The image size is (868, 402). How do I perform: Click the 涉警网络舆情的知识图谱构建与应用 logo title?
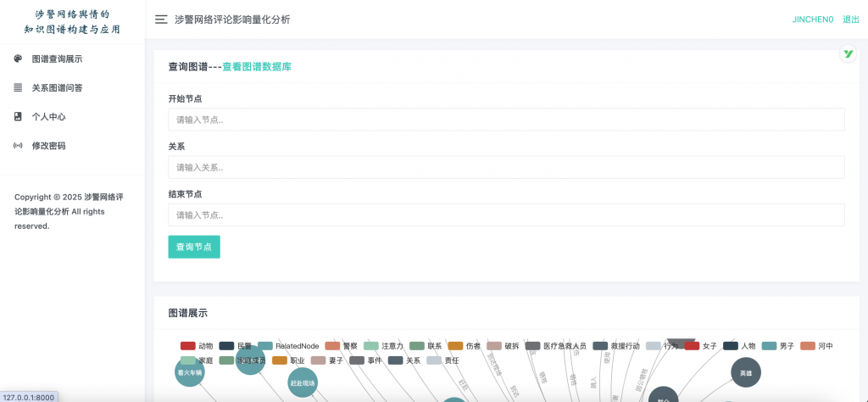(72, 21)
